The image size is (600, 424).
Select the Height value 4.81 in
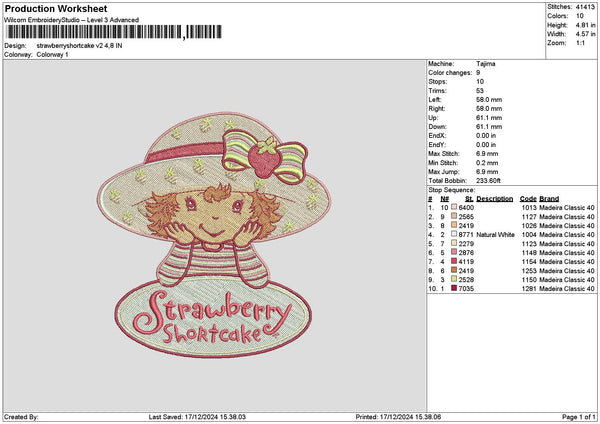pyautogui.click(x=585, y=25)
